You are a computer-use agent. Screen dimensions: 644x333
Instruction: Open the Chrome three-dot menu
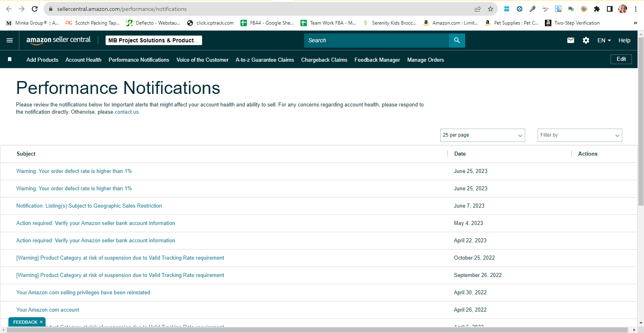(x=636, y=9)
